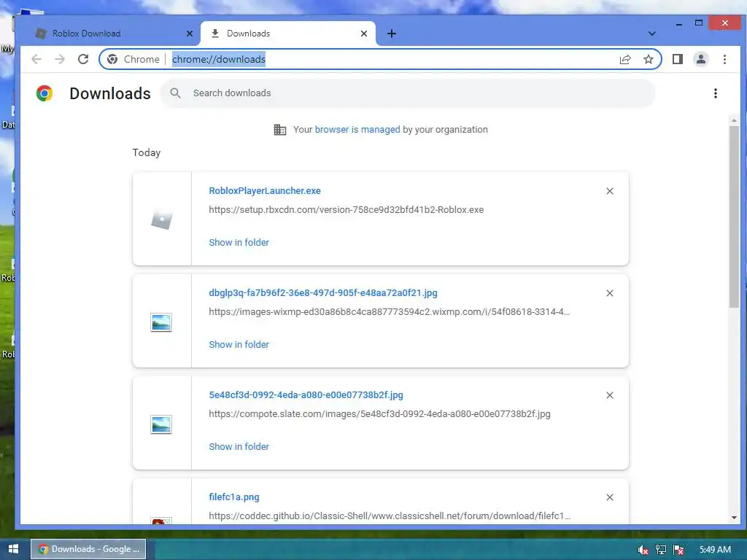Open the RobloxPlayerLauncher.exe file link

(x=264, y=190)
